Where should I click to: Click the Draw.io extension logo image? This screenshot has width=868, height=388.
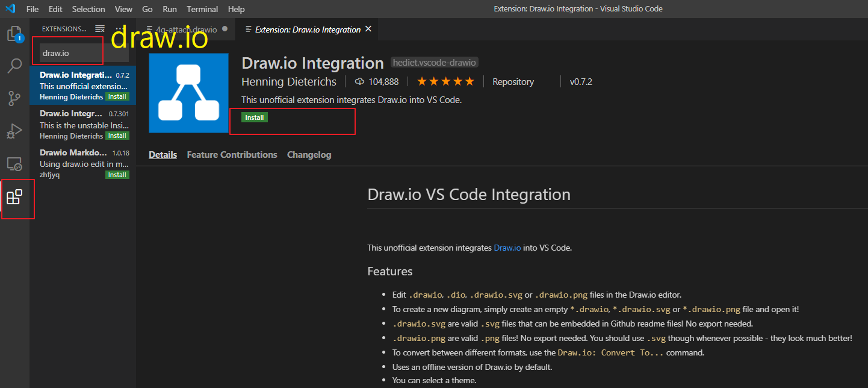click(188, 93)
